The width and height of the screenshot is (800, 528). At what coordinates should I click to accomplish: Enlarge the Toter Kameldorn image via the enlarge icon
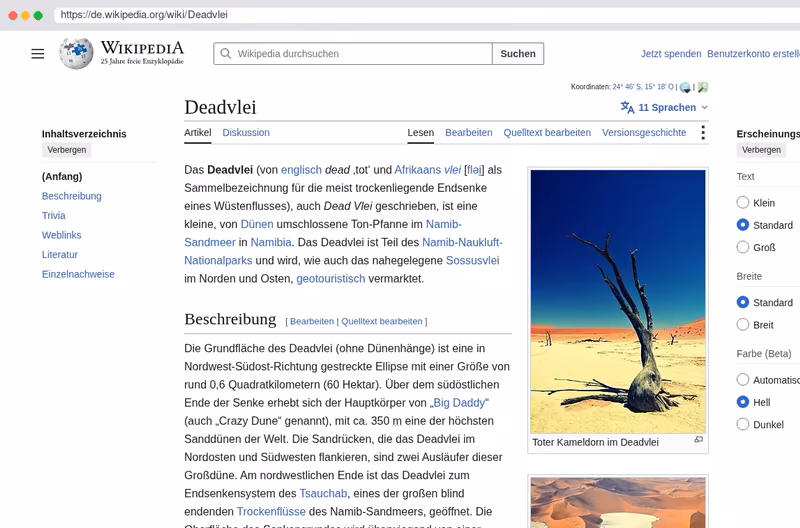[x=698, y=440]
